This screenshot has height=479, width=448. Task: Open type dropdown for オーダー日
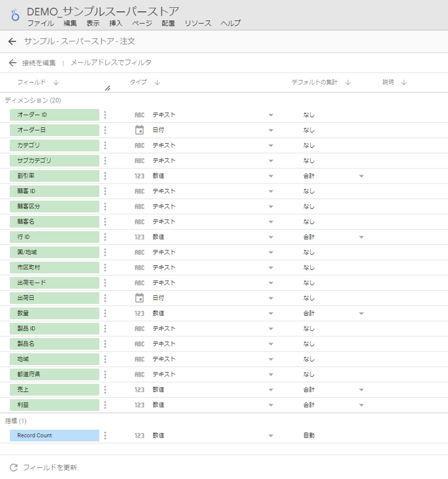[x=271, y=130]
